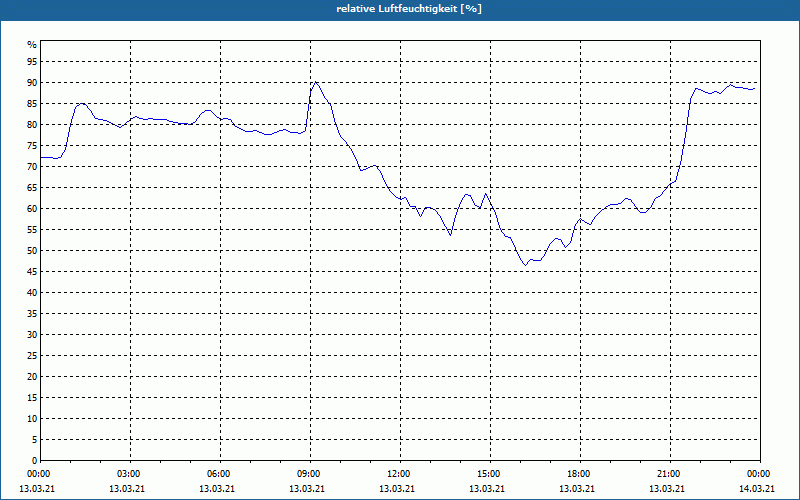Click the '13.03.21' date below 09:00
Image resolution: width=800 pixels, height=500 pixels.
[307, 488]
